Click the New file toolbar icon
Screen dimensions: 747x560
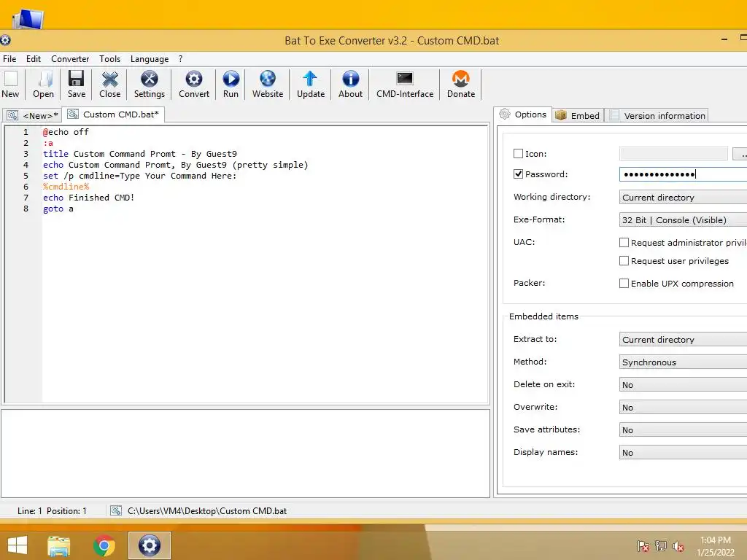[x=10, y=85]
